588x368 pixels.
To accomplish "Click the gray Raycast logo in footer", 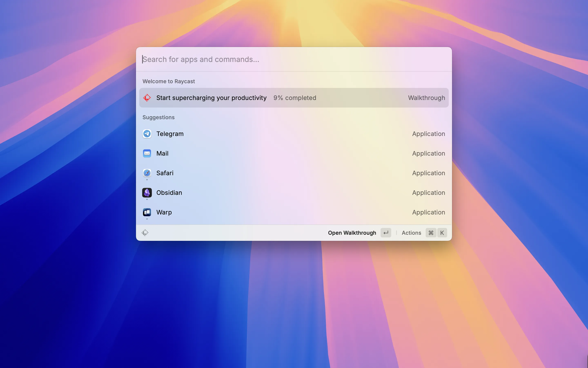I will click(145, 233).
